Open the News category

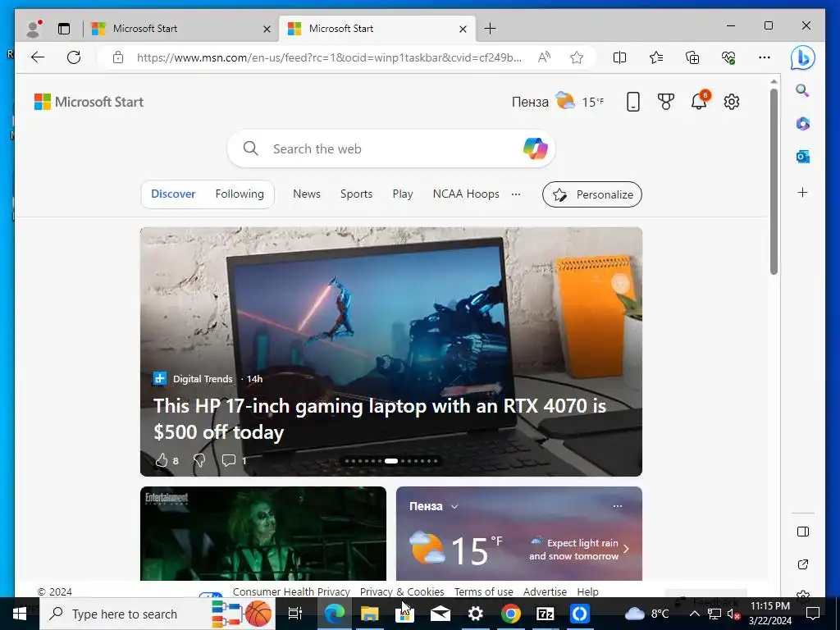(307, 194)
